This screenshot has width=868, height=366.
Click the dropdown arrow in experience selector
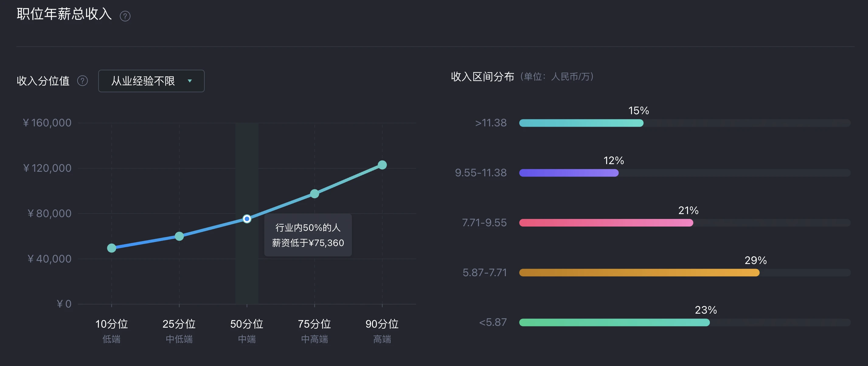190,81
